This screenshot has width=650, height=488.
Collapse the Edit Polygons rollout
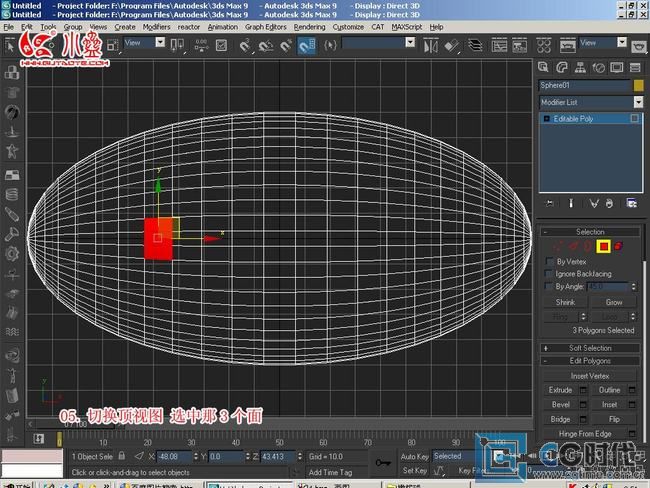(x=590, y=361)
